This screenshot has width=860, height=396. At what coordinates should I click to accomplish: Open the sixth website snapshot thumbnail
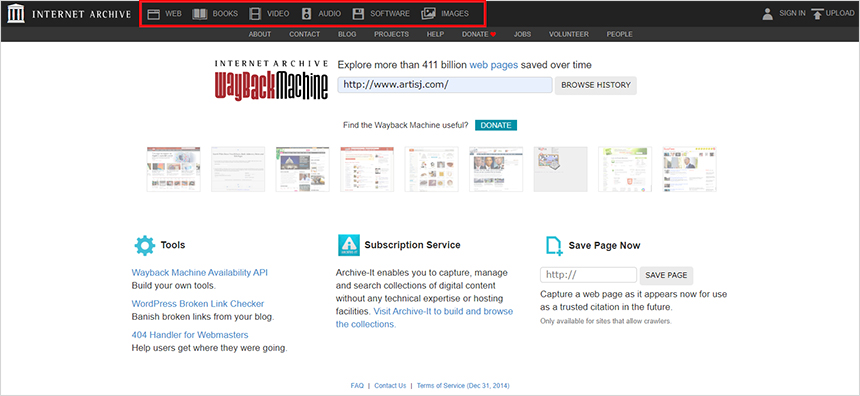496,169
